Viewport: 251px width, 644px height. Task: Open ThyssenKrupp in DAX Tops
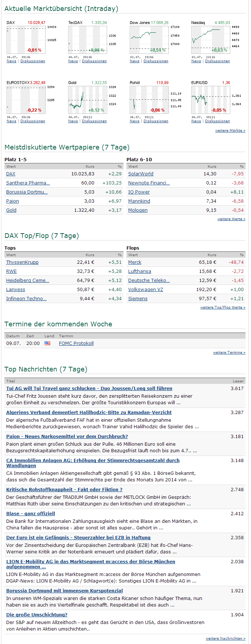pyautogui.click(x=22, y=262)
